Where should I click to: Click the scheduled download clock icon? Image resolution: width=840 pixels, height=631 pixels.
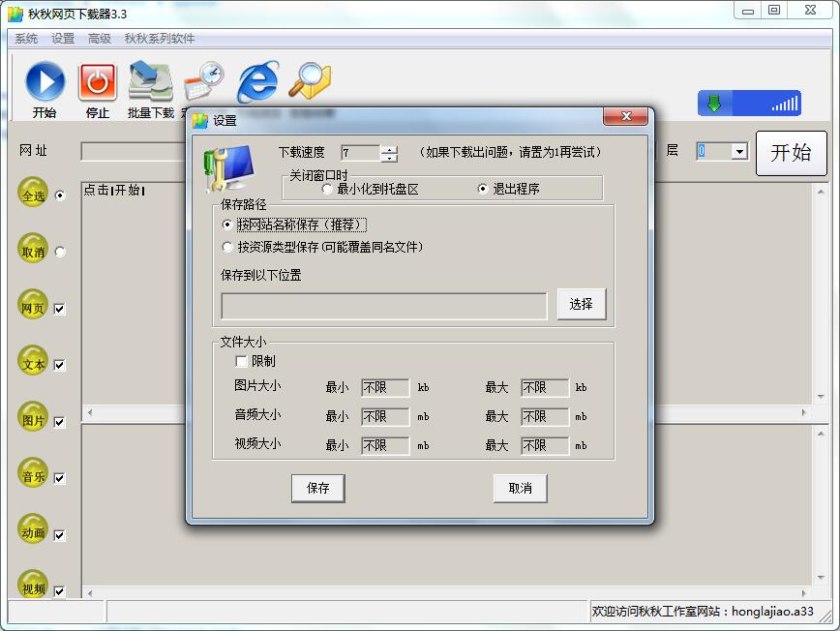point(203,80)
